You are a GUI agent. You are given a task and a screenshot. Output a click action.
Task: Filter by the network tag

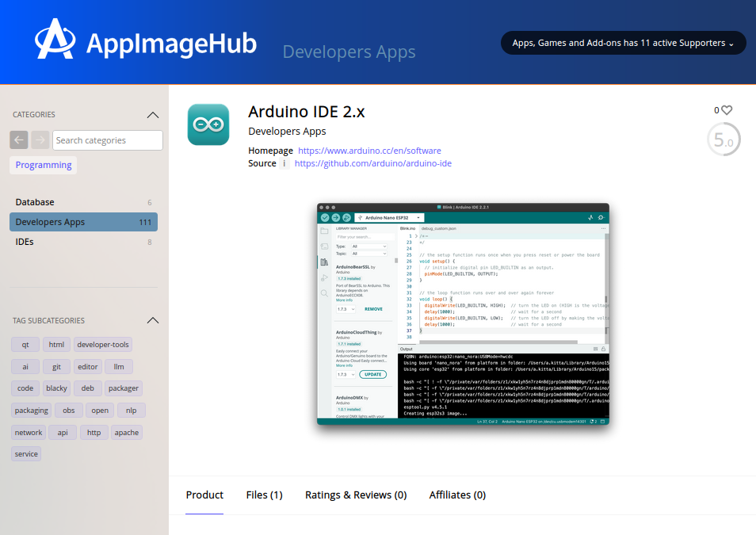29,433
